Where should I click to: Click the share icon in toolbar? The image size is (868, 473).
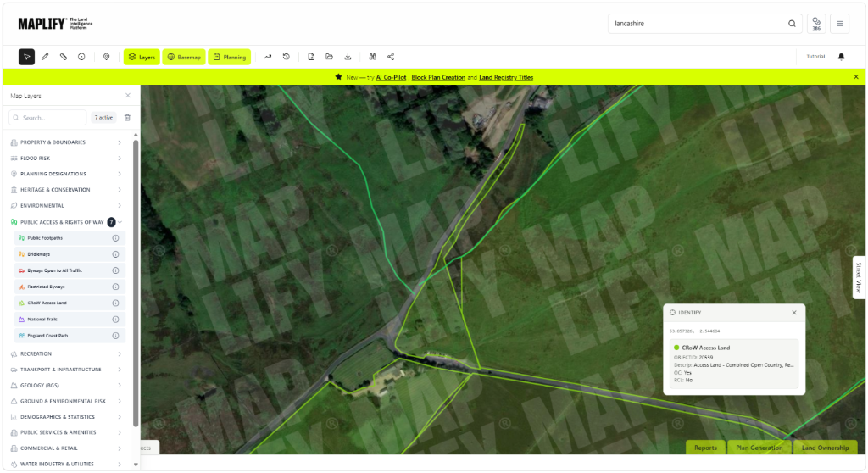tap(391, 57)
